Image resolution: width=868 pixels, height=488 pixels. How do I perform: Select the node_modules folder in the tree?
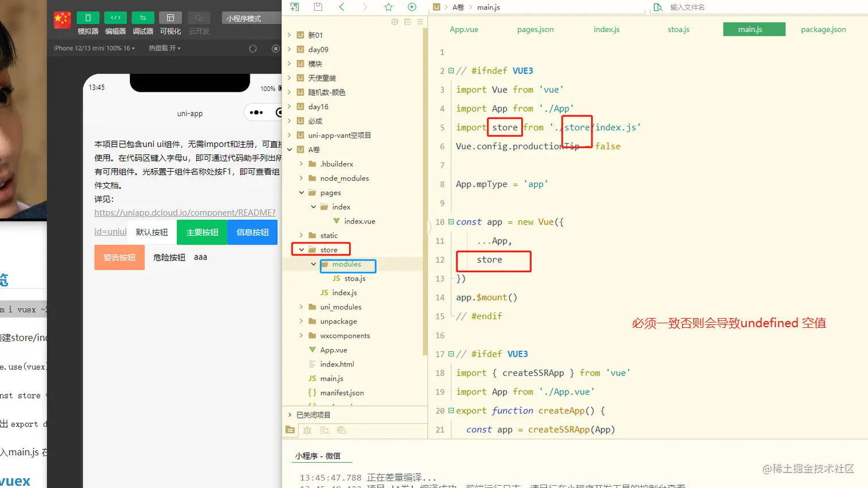coord(344,178)
